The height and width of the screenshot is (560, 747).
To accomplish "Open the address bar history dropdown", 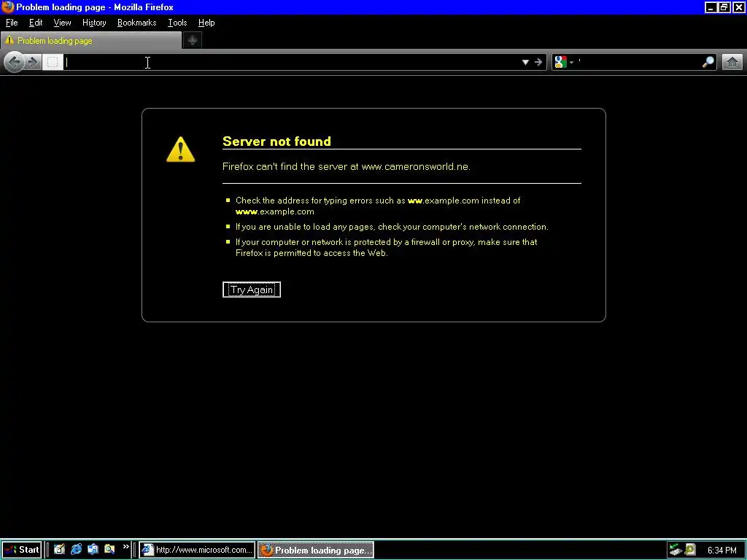I will click(x=525, y=62).
